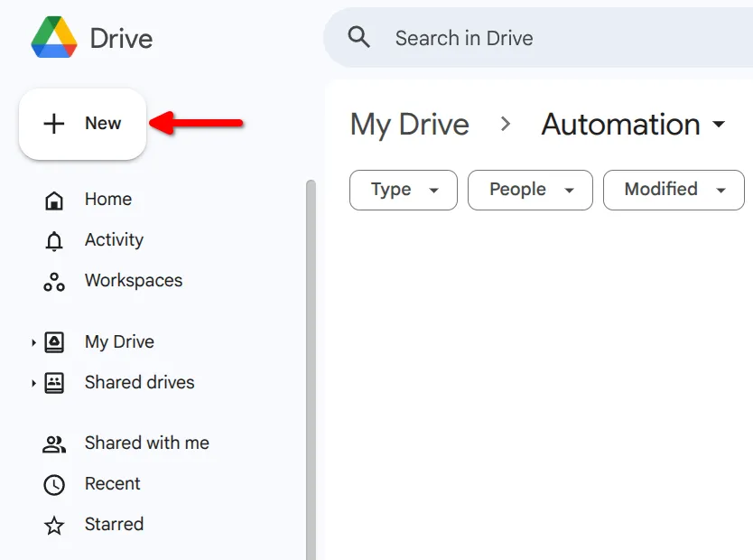The width and height of the screenshot is (753, 560).
Task: Open My Drive from the breadcrumb
Action: point(409,125)
